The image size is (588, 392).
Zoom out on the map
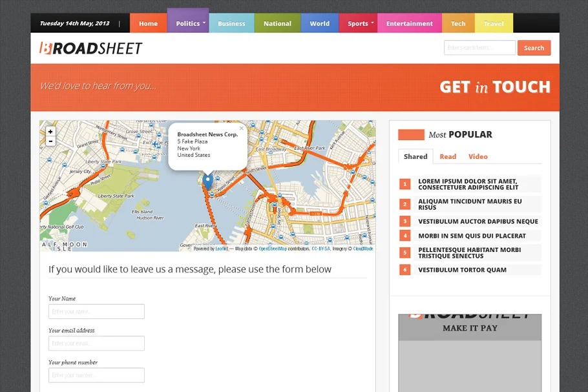(50, 141)
